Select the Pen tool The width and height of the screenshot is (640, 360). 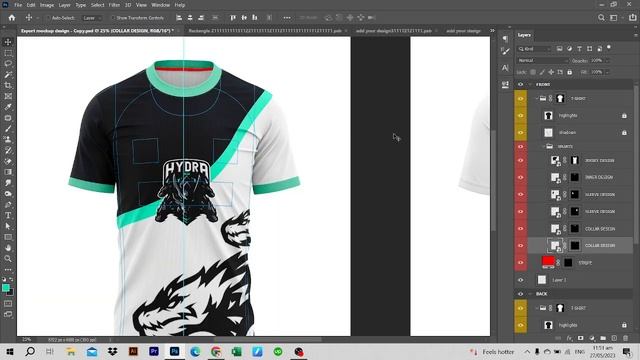8,204
